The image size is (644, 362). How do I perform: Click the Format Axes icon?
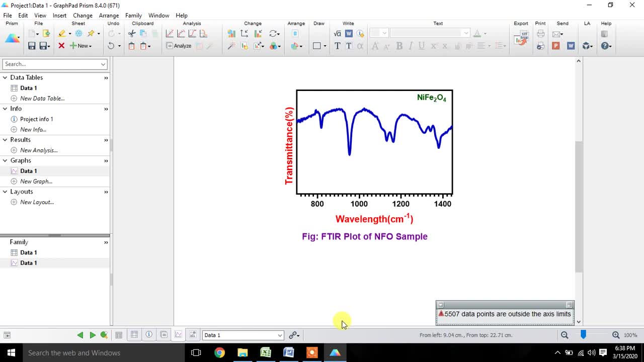(245, 34)
